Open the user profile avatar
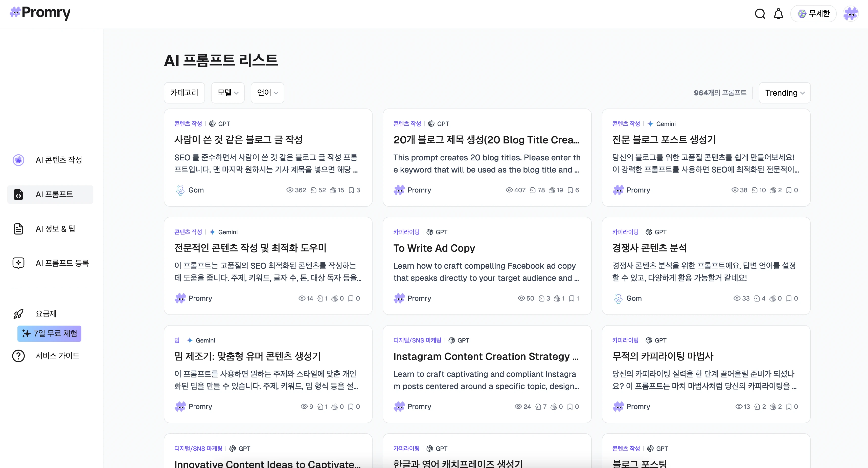Screen dimensions: 868x468 (x=851, y=14)
